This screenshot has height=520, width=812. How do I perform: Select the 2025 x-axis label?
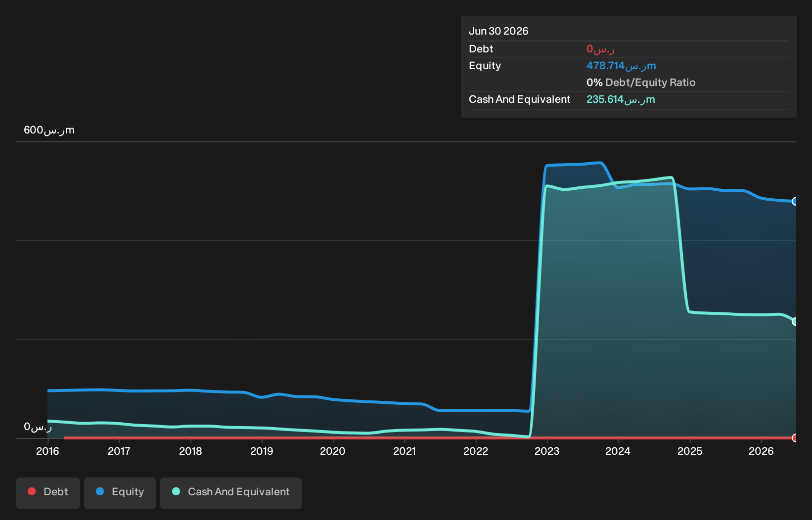690,451
